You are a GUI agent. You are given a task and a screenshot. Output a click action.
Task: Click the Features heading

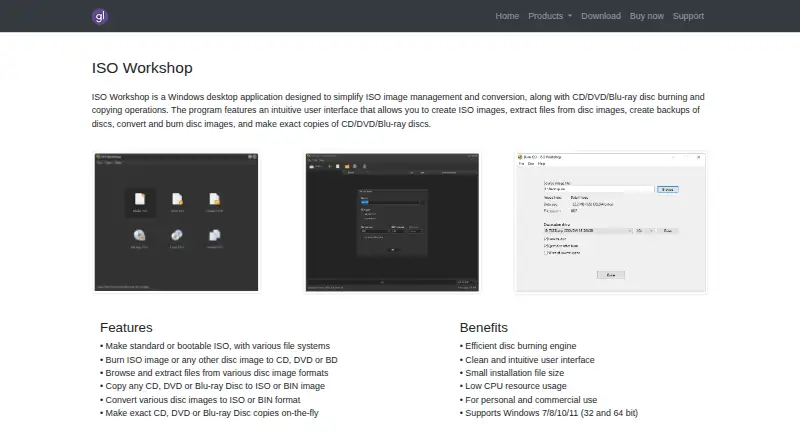[x=126, y=328]
